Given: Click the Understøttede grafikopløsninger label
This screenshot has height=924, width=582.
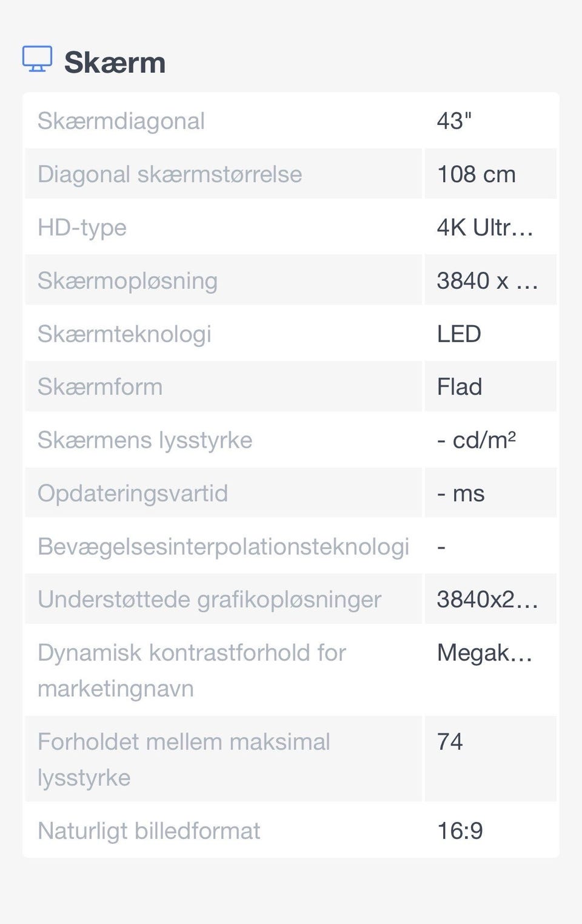Looking at the screenshot, I should 209,599.
